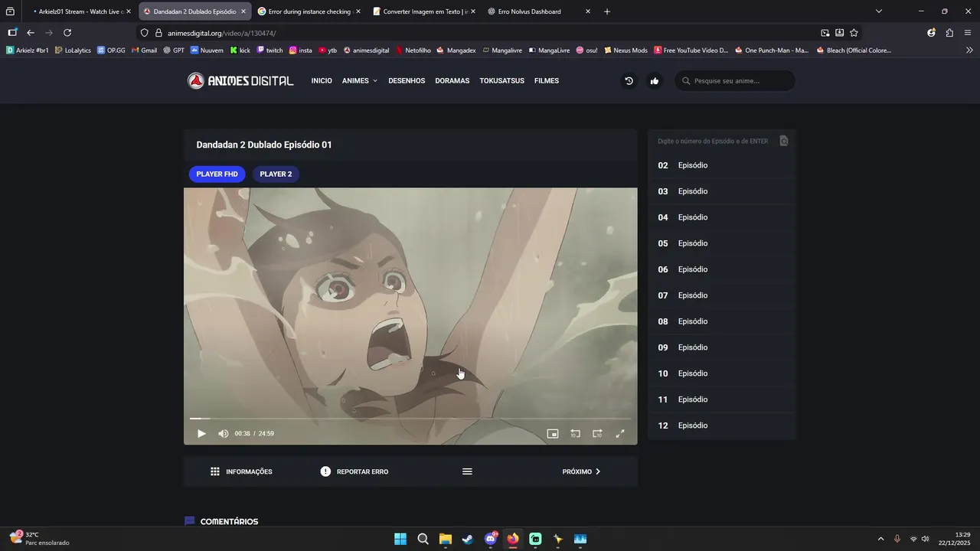Open the OP.GG bookmark
Image resolution: width=980 pixels, height=551 pixels.
(111, 51)
